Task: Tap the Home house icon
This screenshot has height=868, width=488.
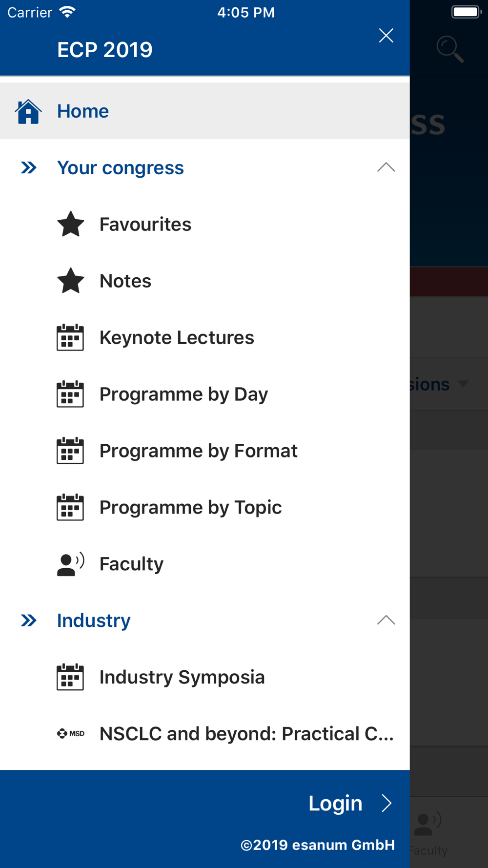Action: click(x=28, y=111)
